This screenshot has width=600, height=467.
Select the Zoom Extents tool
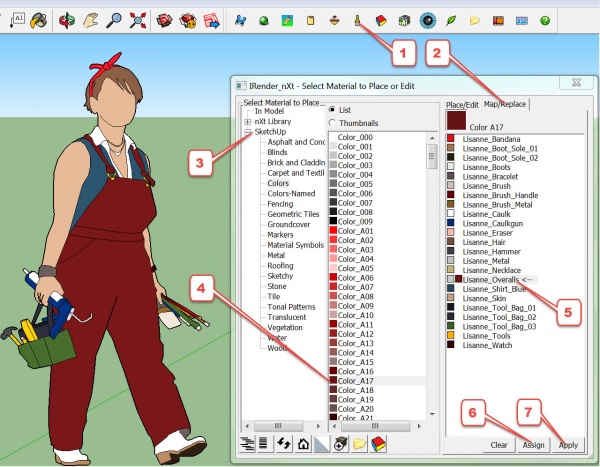(138, 19)
